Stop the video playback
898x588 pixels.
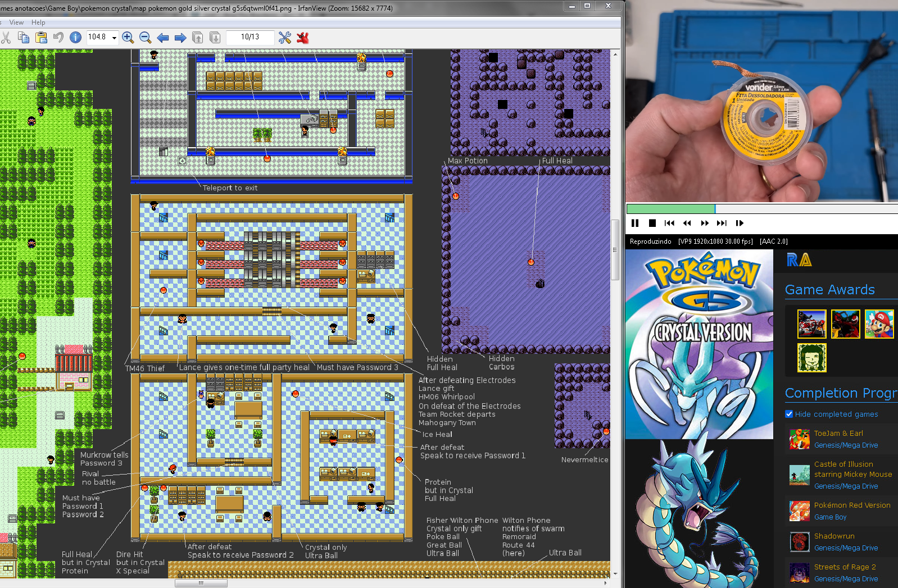(652, 223)
